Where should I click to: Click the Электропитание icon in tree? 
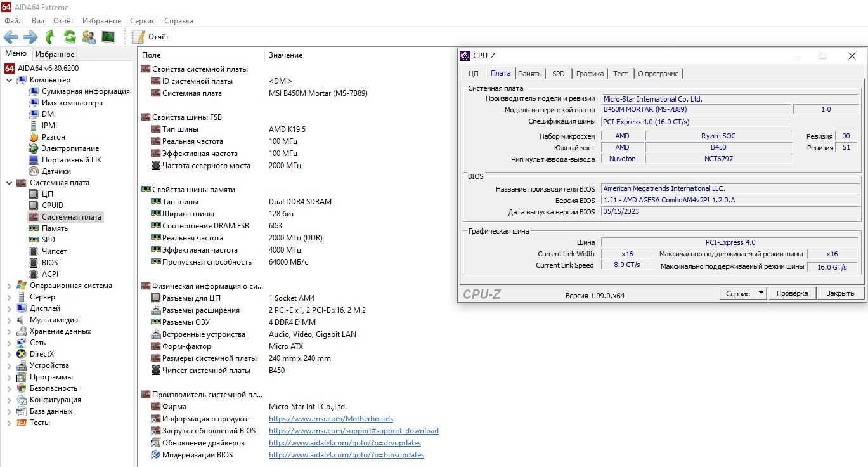(34, 148)
